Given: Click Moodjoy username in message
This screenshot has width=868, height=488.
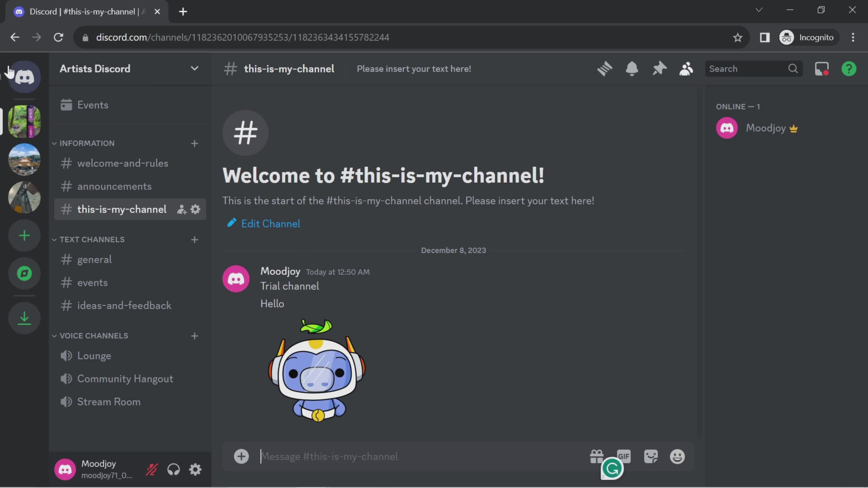Looking at the screenshot, I should 280,271.
